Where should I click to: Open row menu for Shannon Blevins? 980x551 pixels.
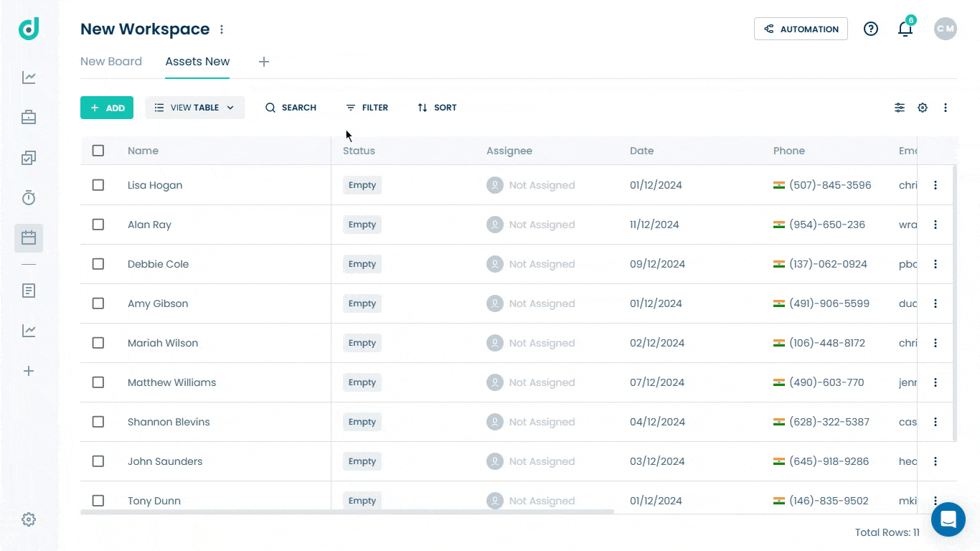click(x=936, y=422)
